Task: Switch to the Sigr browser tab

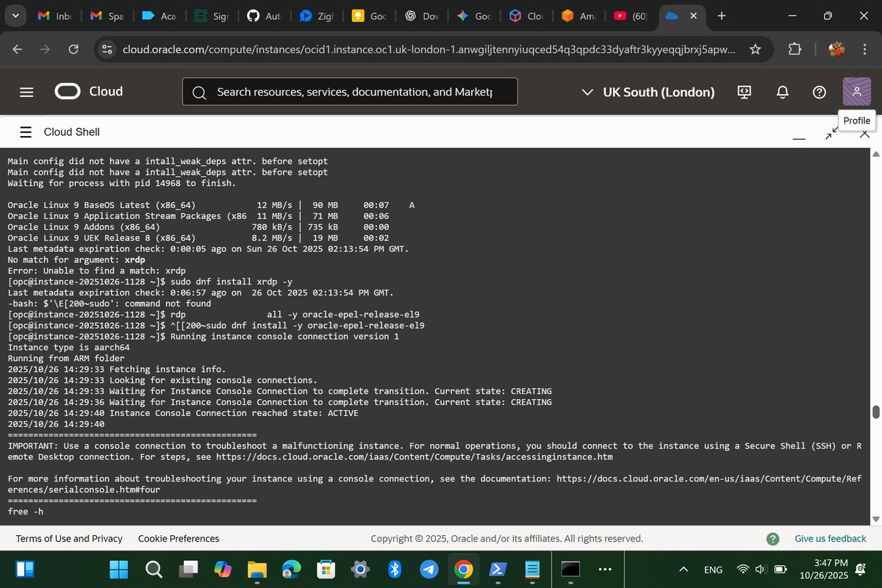Action: pyautogui.click(x=213, y=15)
